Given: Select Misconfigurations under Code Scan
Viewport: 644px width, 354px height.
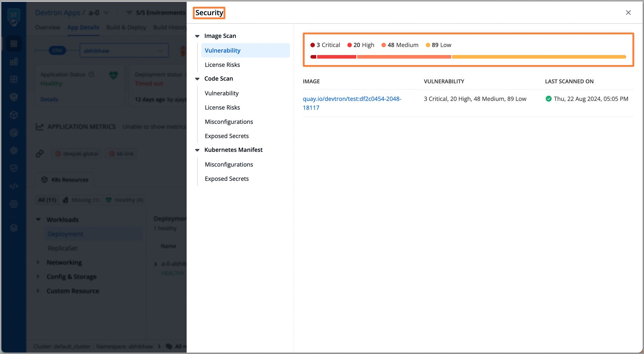Looking at the screenshot, I should (229, 121).
